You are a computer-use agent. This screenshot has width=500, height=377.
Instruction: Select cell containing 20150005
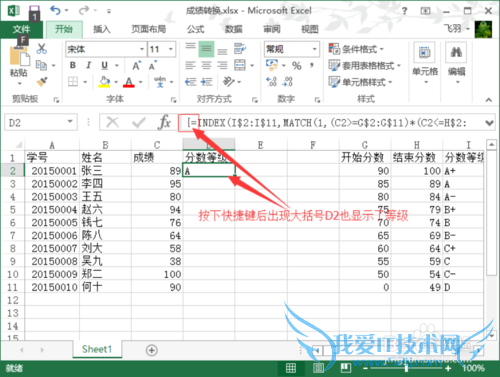tap(52, 222)
